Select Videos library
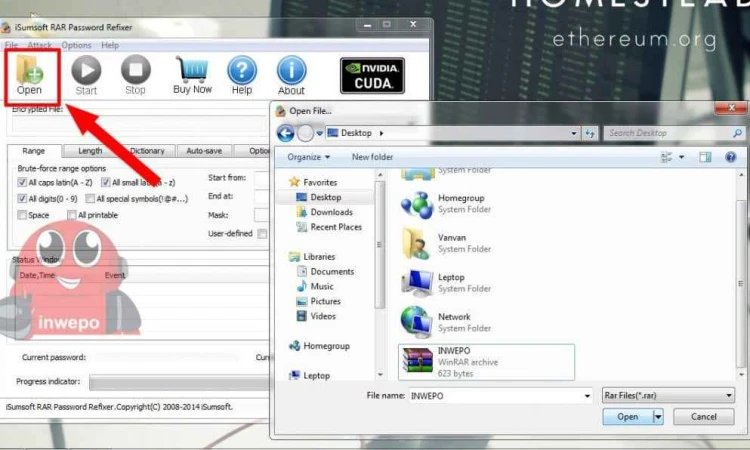 tap(323, 316)
